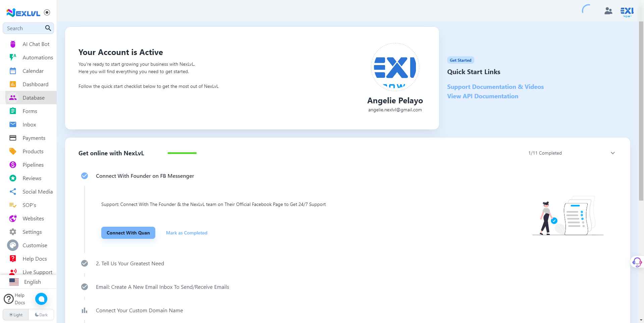Click the search magnifier icon
Viewport: 644px width, 323px height.
coord(48,28)
